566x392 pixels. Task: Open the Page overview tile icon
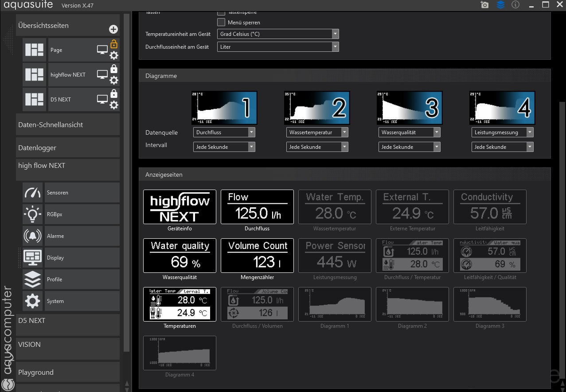pyautogui.click(x=34, y=50)
